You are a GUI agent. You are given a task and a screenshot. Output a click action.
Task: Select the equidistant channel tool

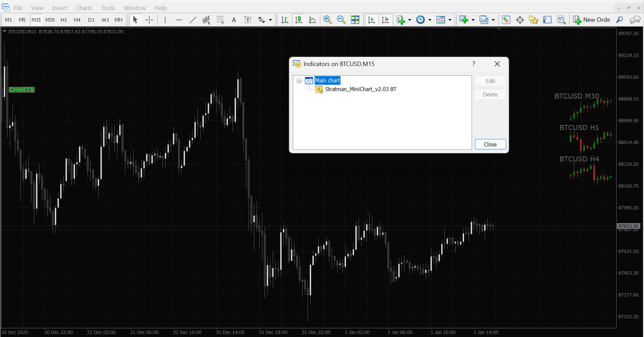point(206,20)
